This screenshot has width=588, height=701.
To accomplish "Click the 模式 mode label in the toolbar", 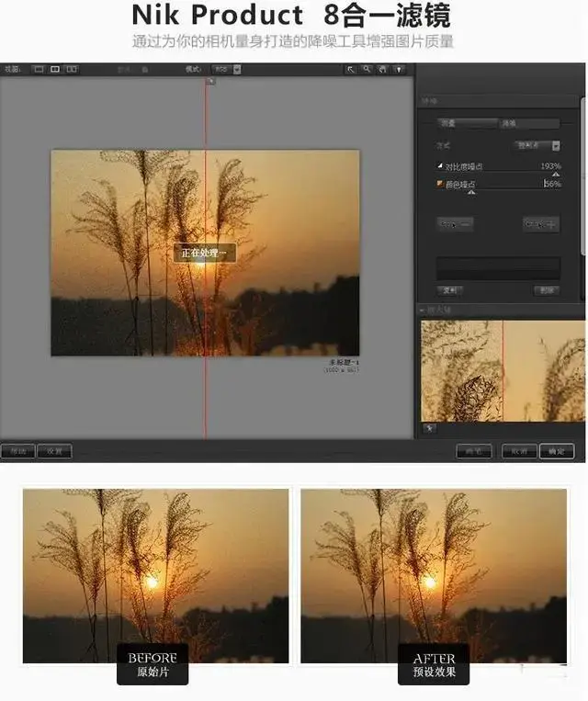I will point(193,69).
